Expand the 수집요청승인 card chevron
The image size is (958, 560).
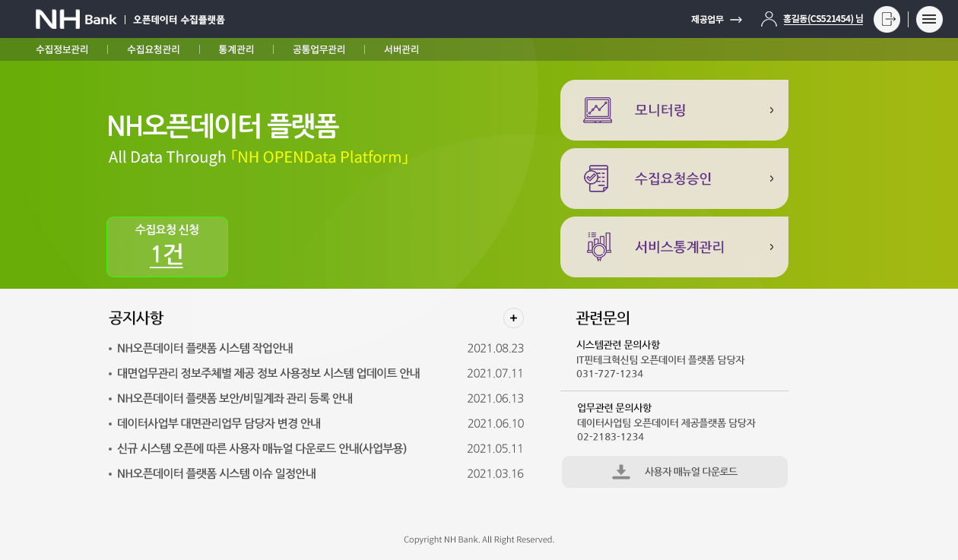click(x=772, y=179)
